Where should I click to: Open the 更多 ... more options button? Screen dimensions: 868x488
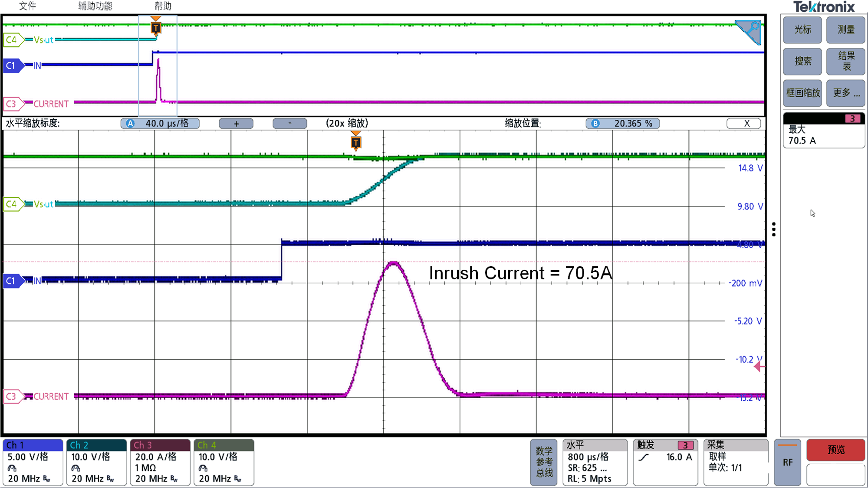tap(845, 93)
